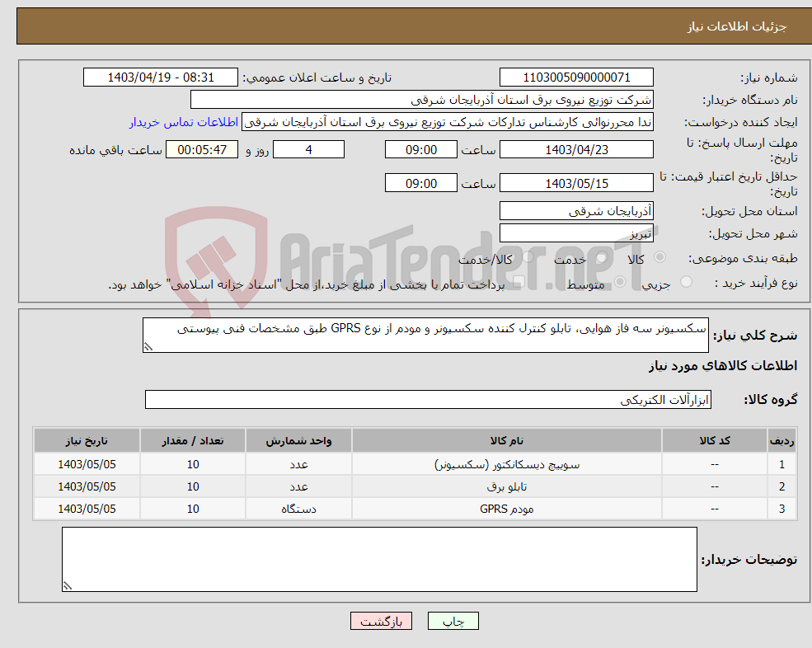Screen dimensions: 812x648
Task: Click the general need description textarea
Action: 425,336
